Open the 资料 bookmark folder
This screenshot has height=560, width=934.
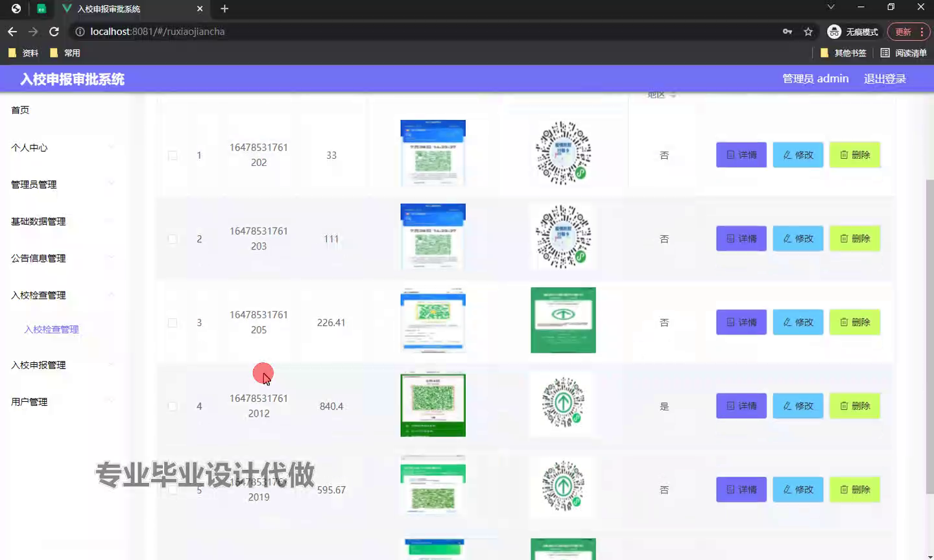23,53
